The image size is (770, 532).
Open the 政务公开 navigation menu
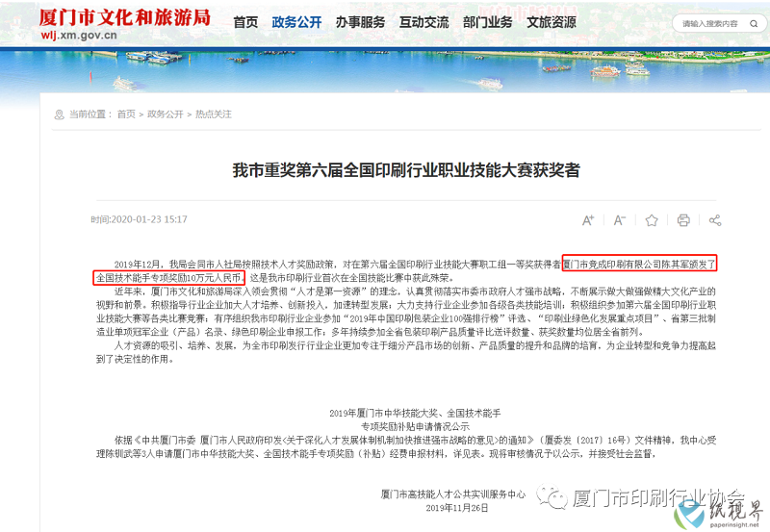(296, 22)
